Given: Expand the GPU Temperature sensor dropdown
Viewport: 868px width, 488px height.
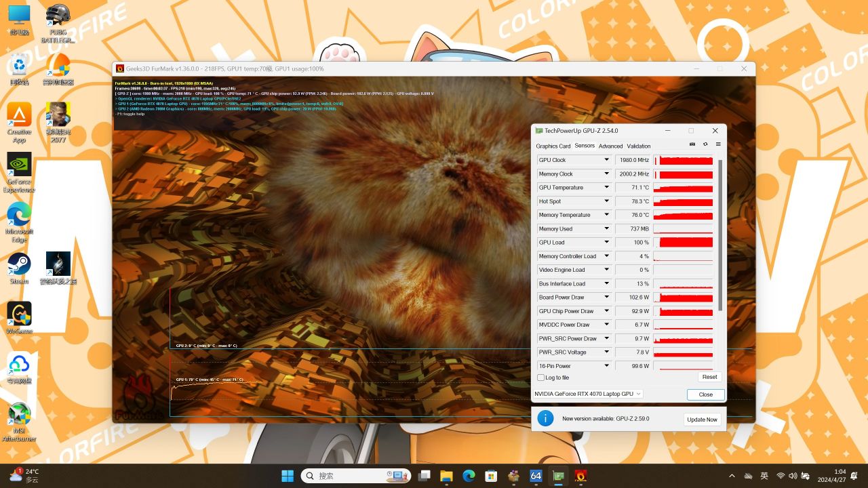Looking at the screenshot, I should [x=607, y=188].
